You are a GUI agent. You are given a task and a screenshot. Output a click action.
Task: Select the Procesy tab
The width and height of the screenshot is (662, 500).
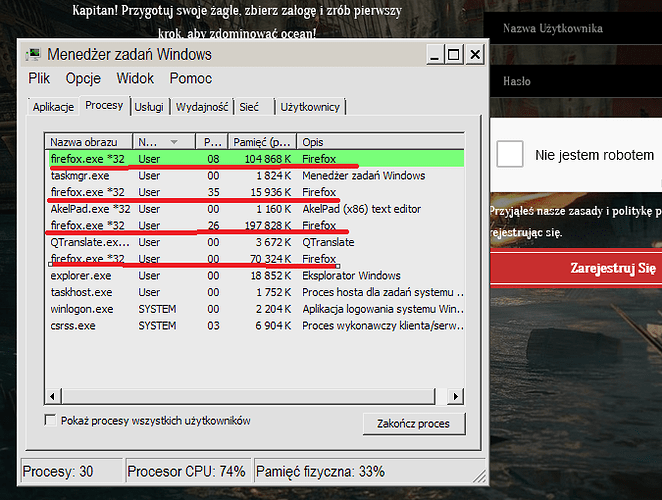[104, 105]
